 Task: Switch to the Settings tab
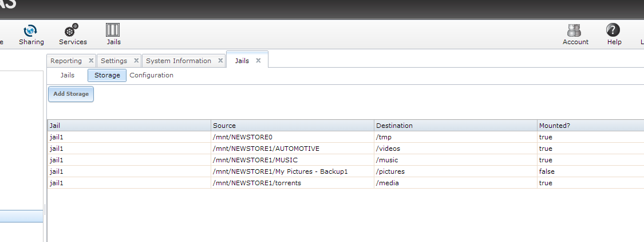click(114, 61)
